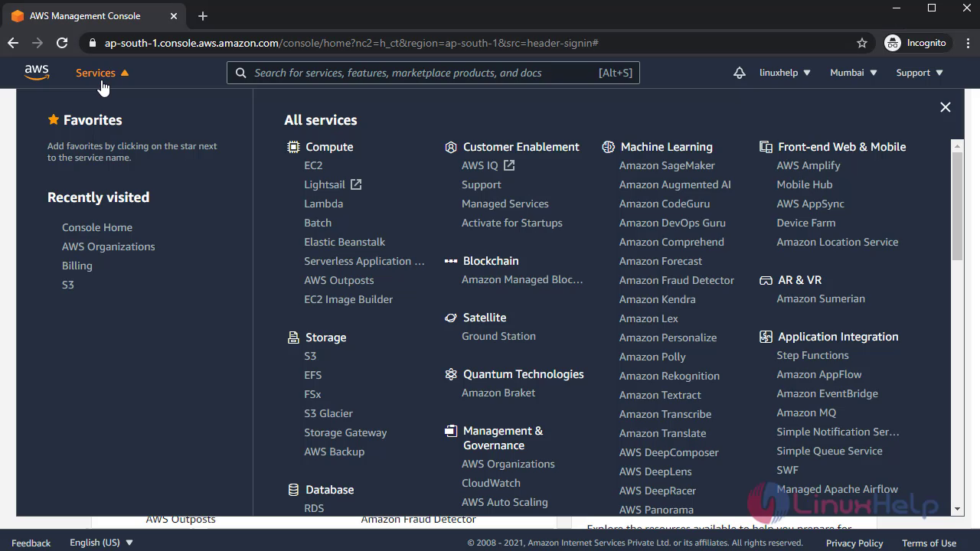Open Ground Station service
980x551 pixels.
click(x=498, y=336)
